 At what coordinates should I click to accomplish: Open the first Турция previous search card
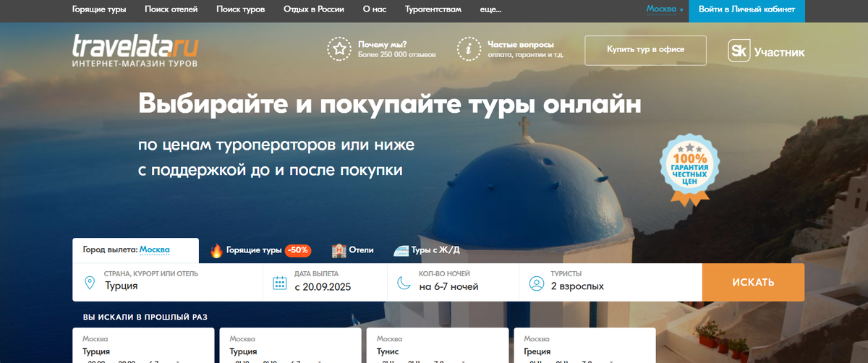pos(143,346)
